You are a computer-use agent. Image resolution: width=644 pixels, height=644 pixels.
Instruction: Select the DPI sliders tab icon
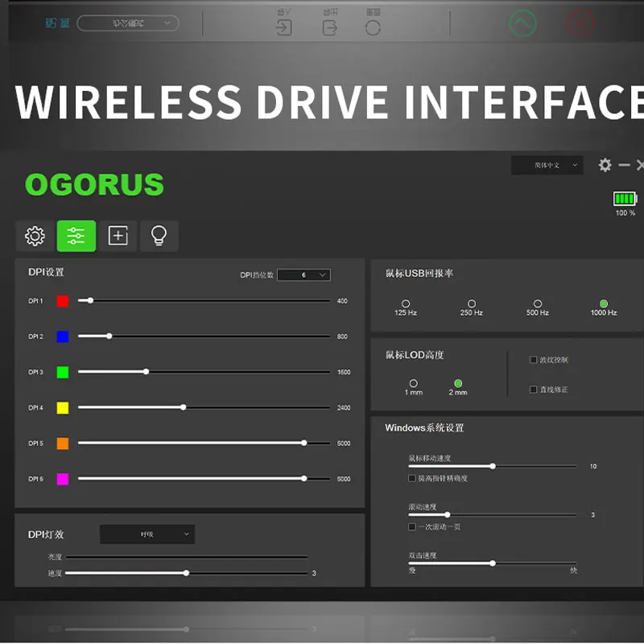[x=76, y=236]
